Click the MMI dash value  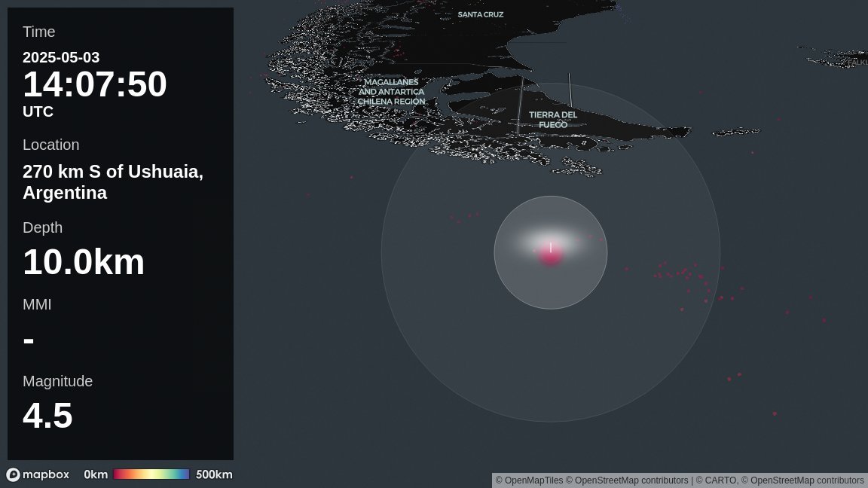coord(29,340)
